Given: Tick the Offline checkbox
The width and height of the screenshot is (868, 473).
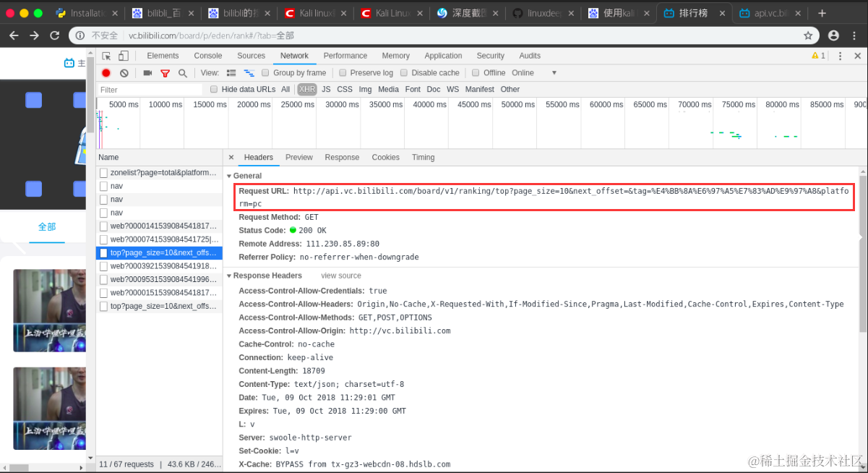Looking at the screenshot, I should (476, 73).
